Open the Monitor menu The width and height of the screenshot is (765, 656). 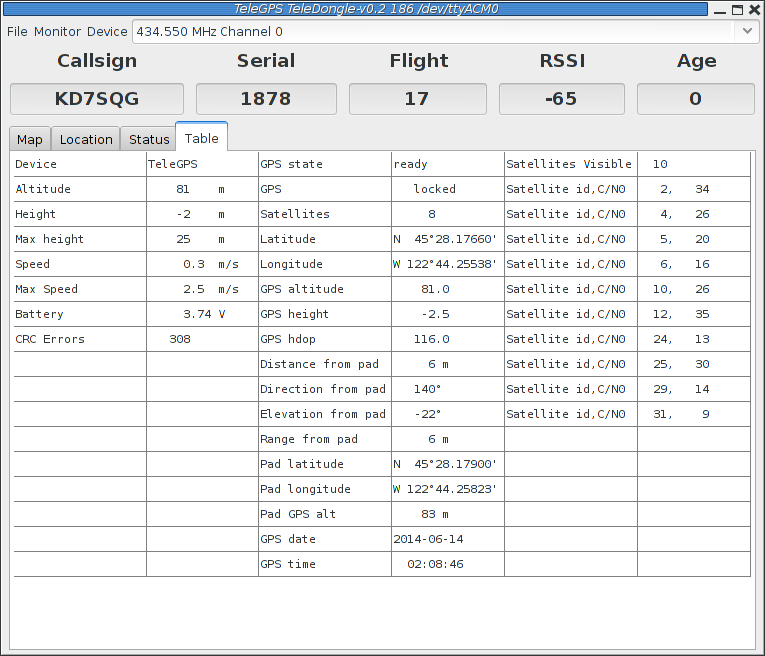(x=57, y=31)
